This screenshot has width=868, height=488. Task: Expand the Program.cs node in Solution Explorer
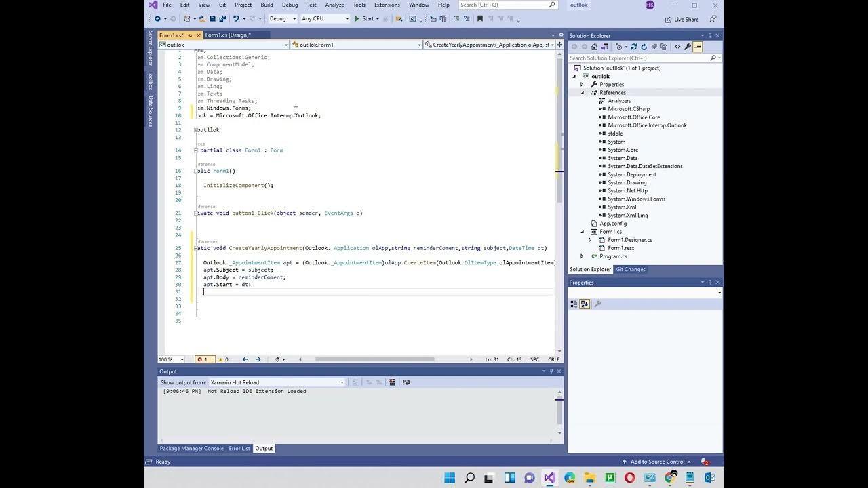coord(582,256)
